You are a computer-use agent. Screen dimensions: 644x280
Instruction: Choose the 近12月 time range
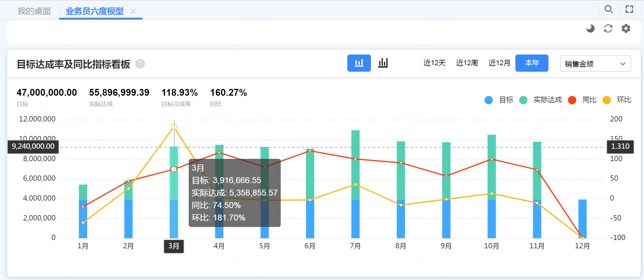(x=500, y=63)
